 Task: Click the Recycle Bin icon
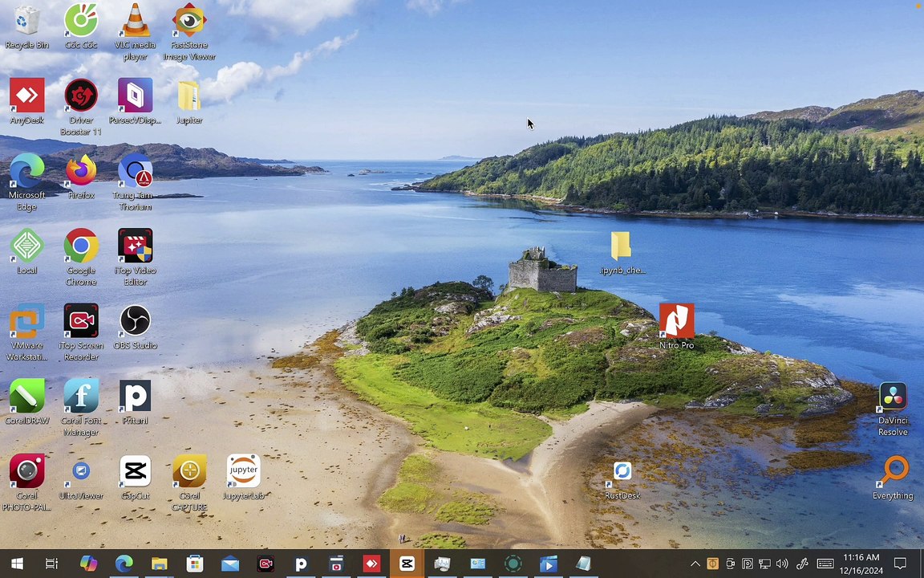pyautogui.click(x=27, y=24)
